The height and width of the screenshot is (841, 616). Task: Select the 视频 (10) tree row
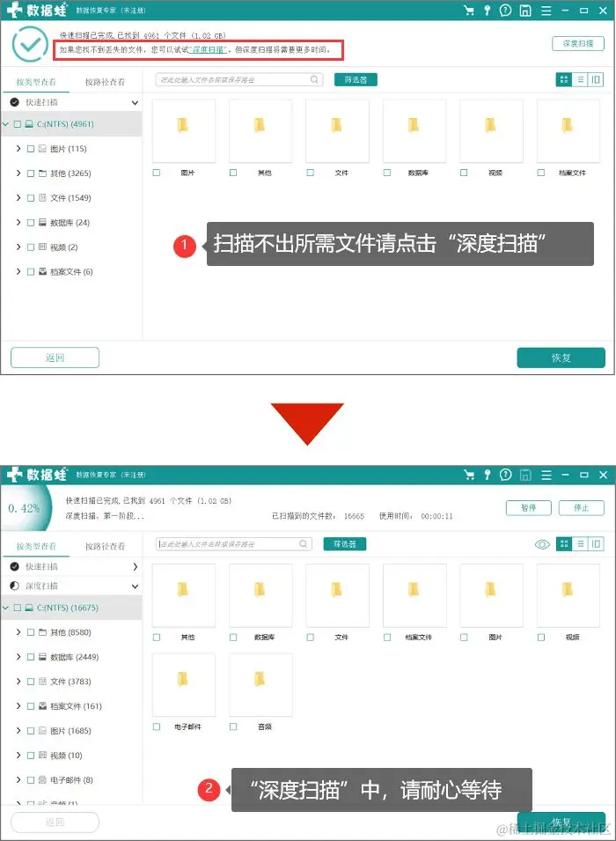point(72,756)
